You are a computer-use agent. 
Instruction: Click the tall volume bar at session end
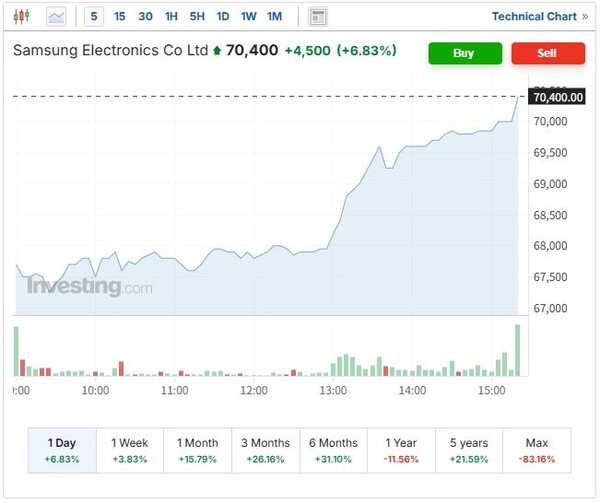coord(517,350)
